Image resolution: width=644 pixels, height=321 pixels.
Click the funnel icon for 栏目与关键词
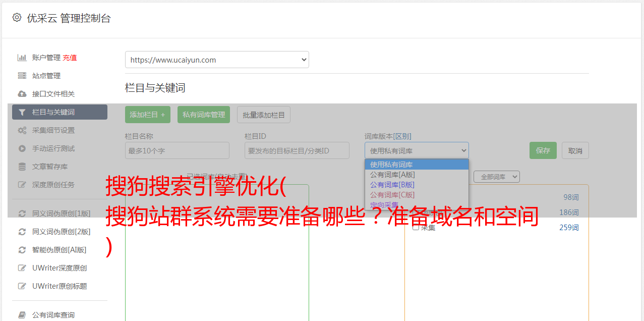[22, 112]
